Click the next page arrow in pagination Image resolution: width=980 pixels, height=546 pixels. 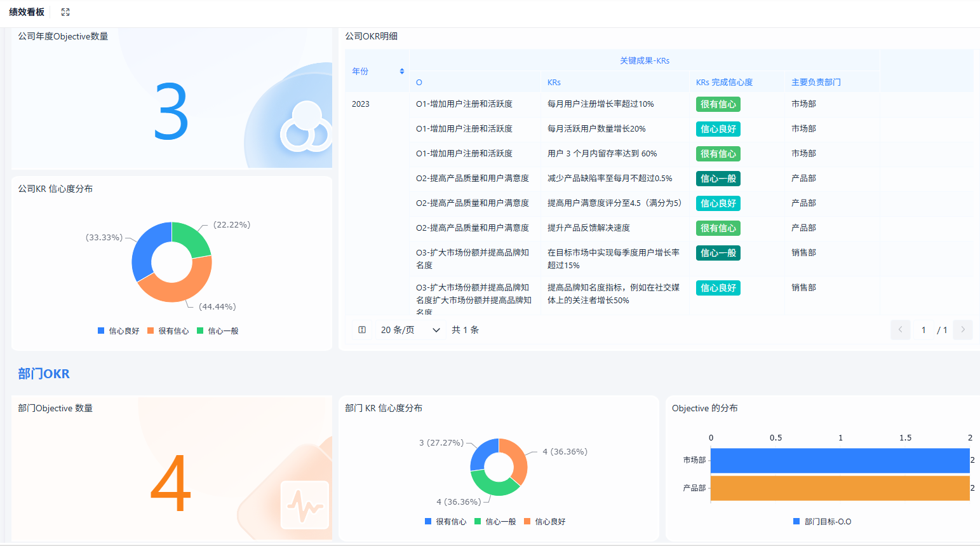click(x=963, y=329)
